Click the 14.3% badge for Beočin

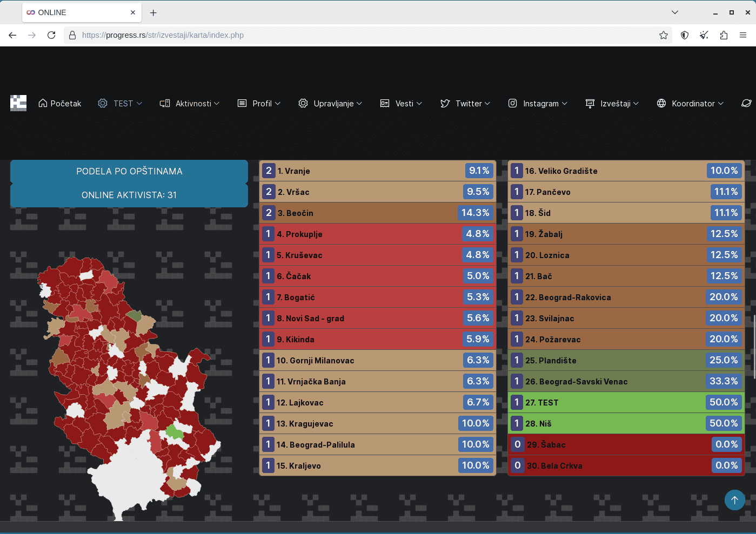coord(476,213)
